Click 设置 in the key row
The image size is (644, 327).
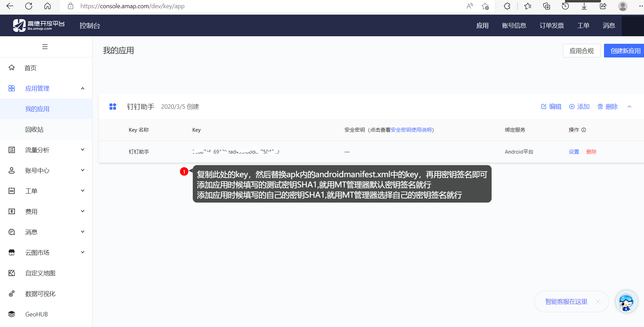574,152
